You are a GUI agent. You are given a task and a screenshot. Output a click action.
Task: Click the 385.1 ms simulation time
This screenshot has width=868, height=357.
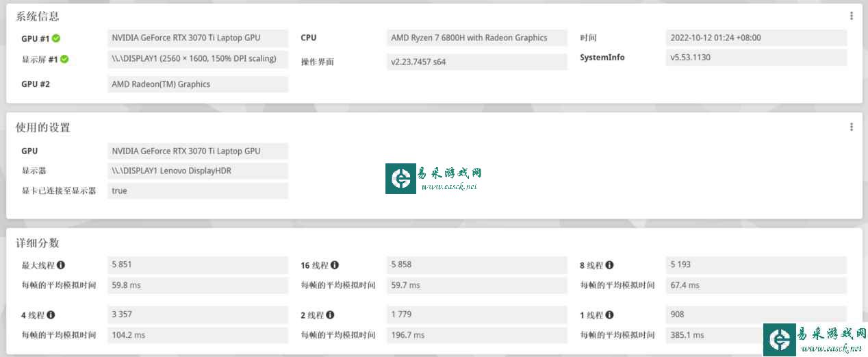pos(756,335)
